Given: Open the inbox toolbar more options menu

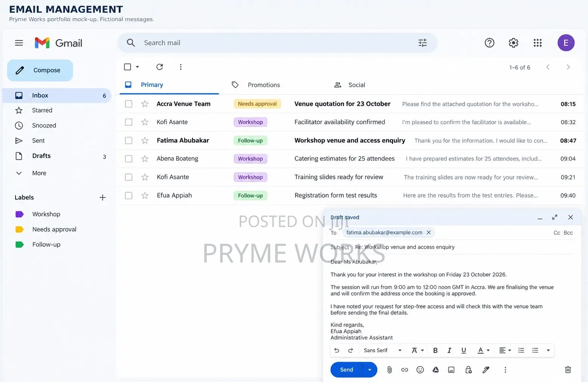Looking at the screenshot, I should pos(181,67).
